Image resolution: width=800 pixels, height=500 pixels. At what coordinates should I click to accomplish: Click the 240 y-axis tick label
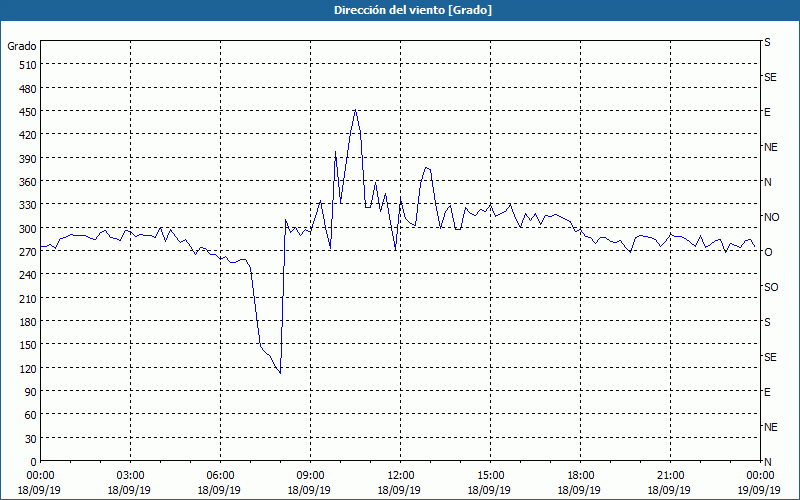[x=28, y=275]
